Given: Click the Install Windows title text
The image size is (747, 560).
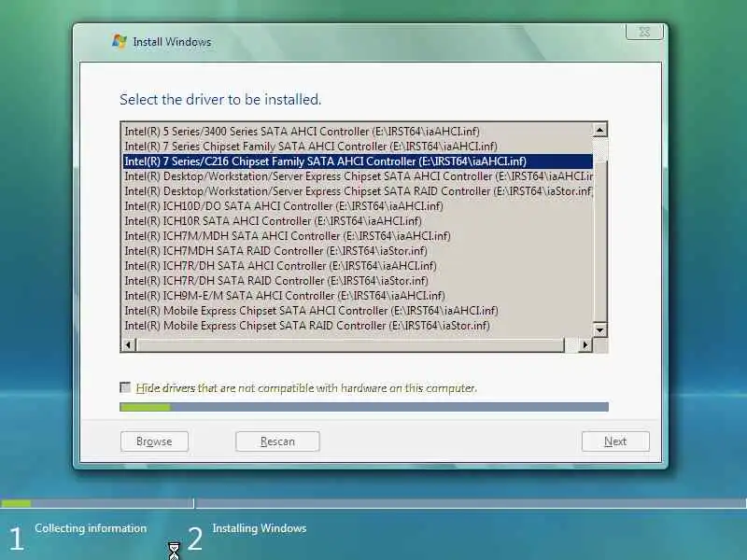Looking at the screenshot, I should pos(172,42).
